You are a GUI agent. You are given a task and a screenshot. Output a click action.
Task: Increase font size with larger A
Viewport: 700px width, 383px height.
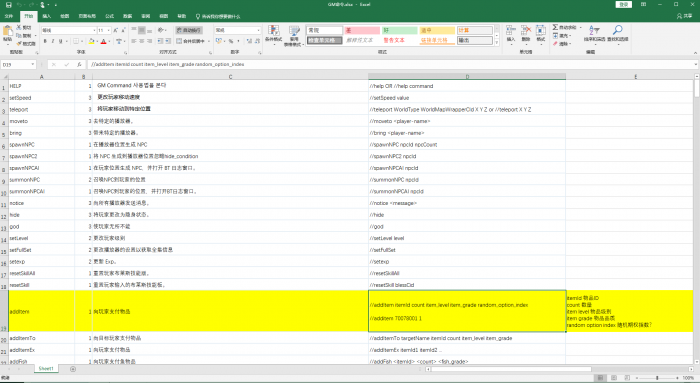coord(115,30)
